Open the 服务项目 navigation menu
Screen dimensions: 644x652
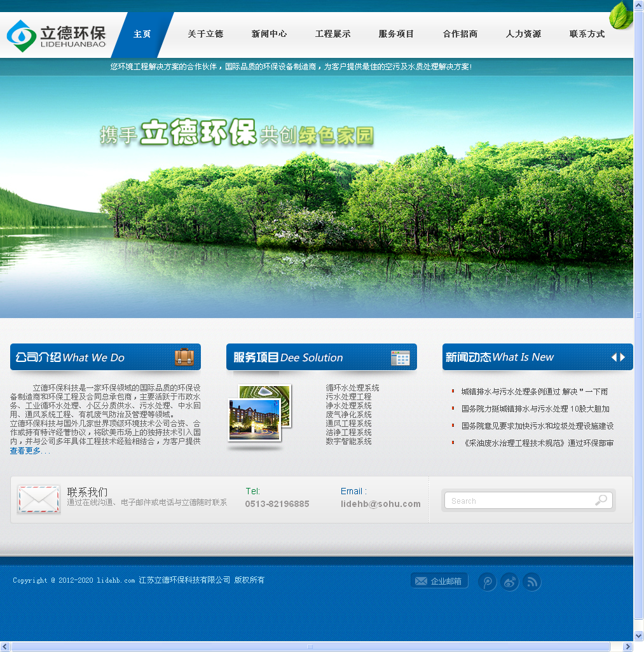coord(395,35)
